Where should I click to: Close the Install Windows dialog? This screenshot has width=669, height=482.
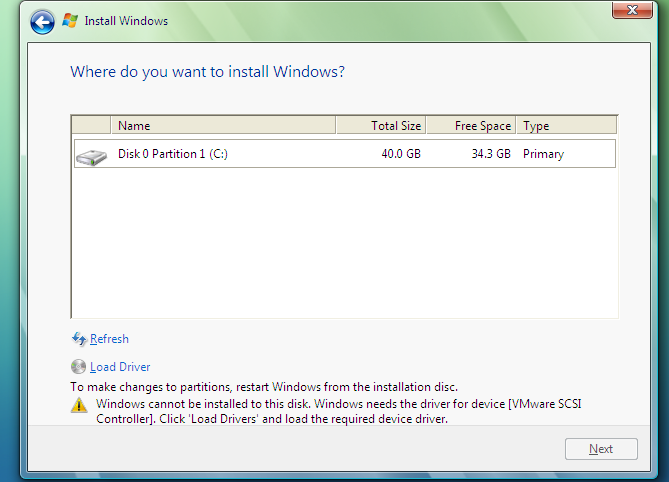coord(632,10)
